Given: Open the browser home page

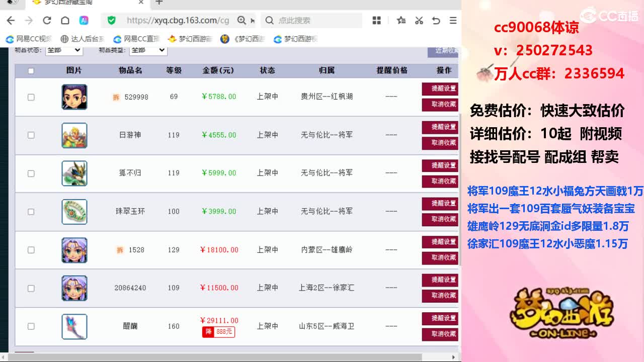Looking at the screenshot, I should [x=65, y=21].
